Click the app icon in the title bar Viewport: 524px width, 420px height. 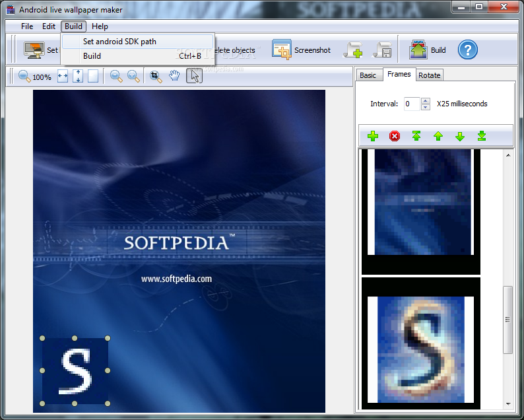[x=11, y=10]
